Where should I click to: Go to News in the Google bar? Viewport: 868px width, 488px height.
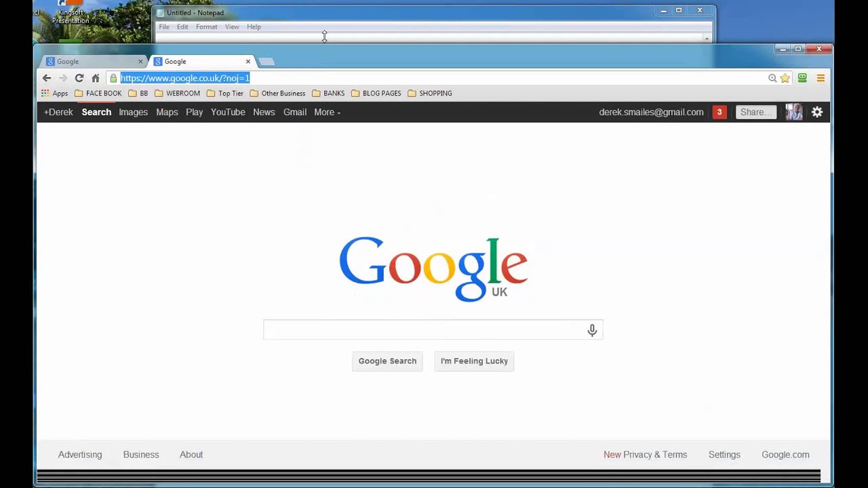pos(264,113)
